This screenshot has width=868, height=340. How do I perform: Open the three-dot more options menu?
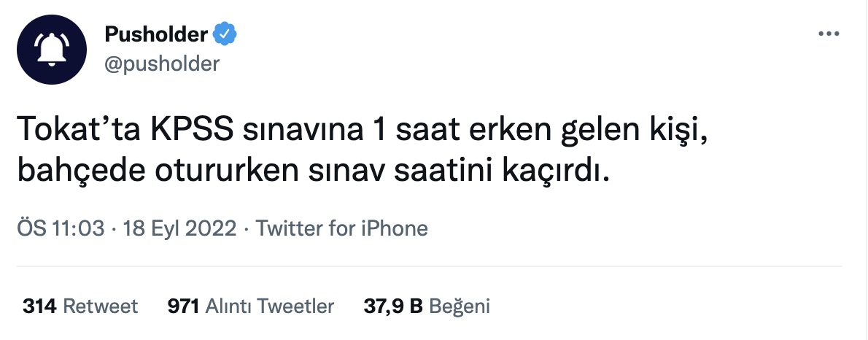tap(829, 34)
